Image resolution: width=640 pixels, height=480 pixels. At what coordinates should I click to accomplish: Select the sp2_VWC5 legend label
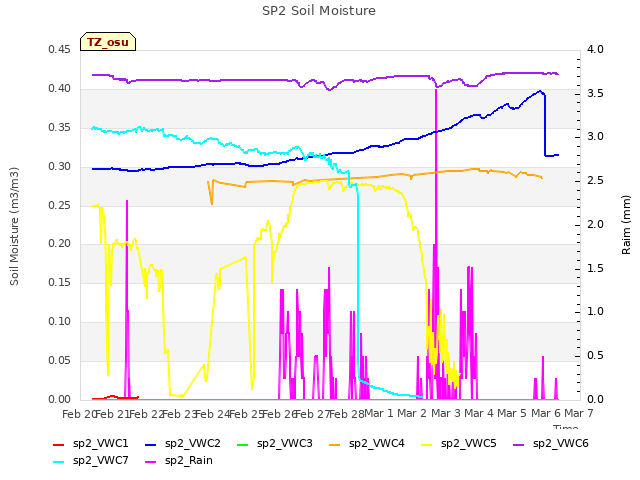point(469,444)
